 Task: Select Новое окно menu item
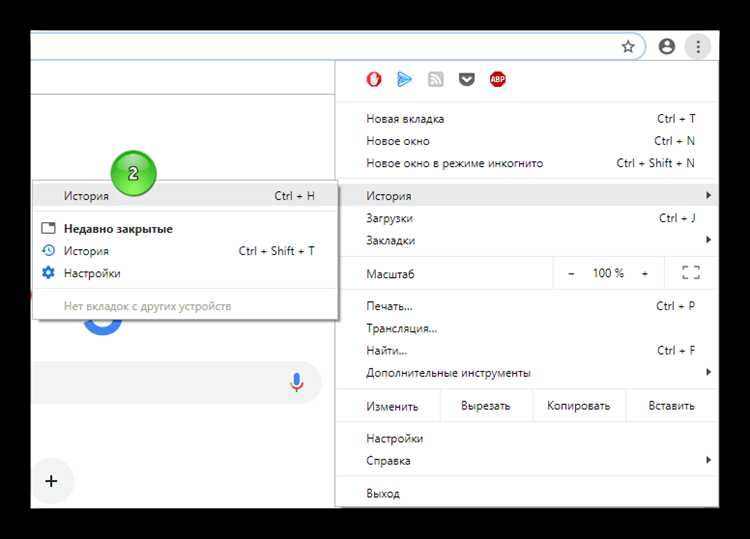pyautogui.click(x=527, y=141)
